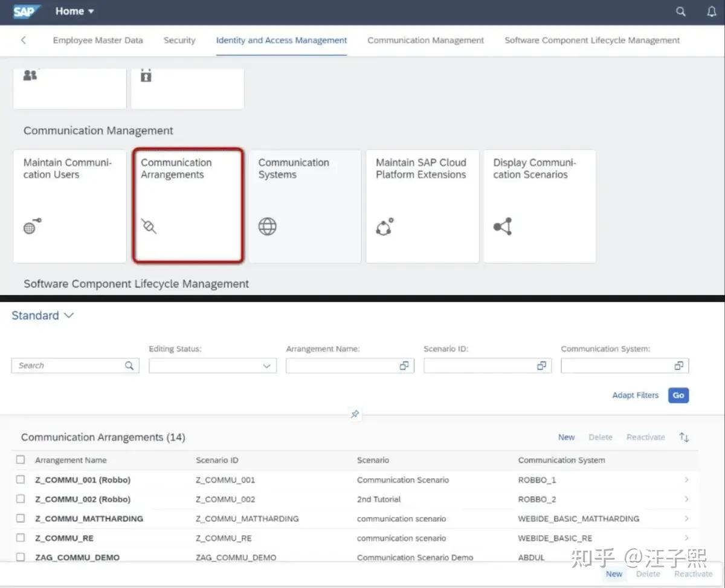
Task: Select Communication Scenario Demo cell
Action: point(415,557)
